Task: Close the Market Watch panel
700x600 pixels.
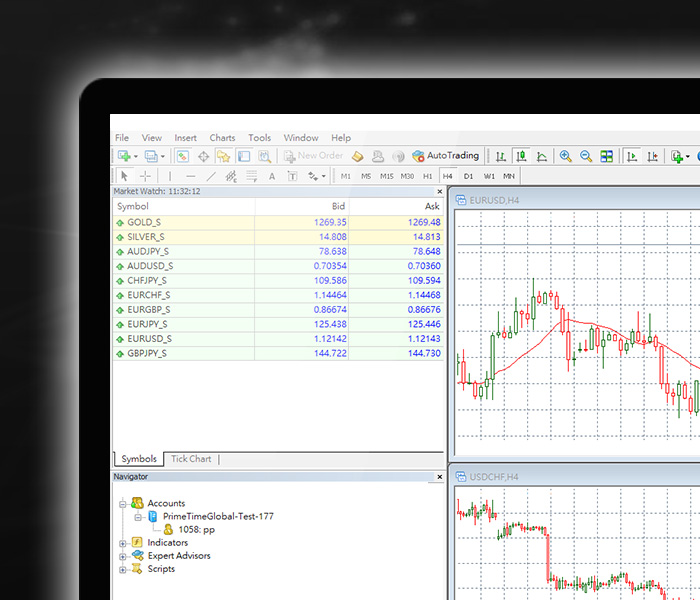Action: 440,192
